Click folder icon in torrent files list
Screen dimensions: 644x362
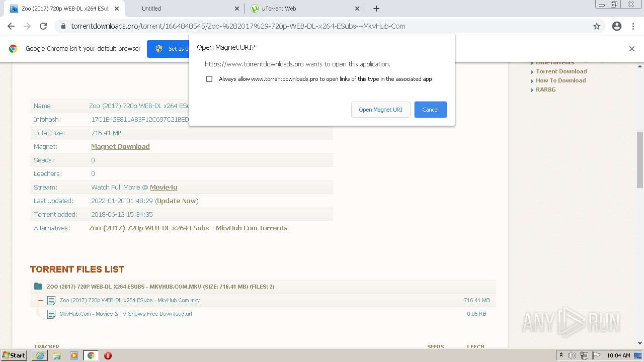(38, 287)
